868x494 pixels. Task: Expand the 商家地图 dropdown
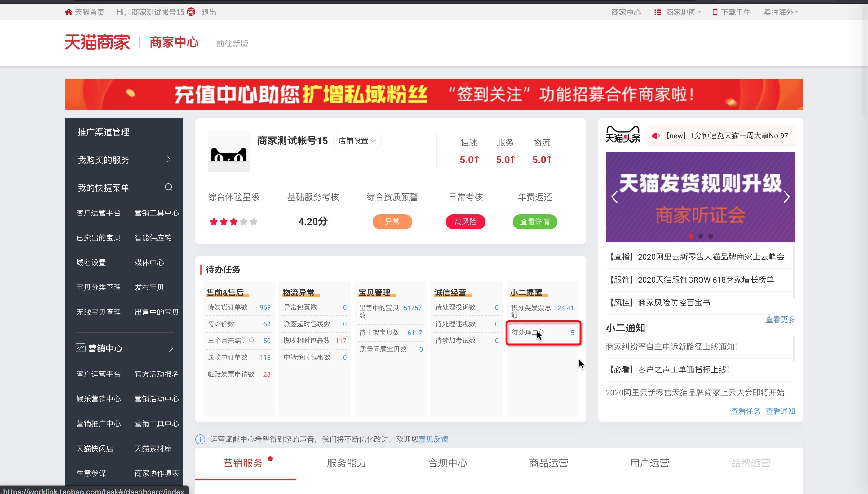[x=683, y=13]
